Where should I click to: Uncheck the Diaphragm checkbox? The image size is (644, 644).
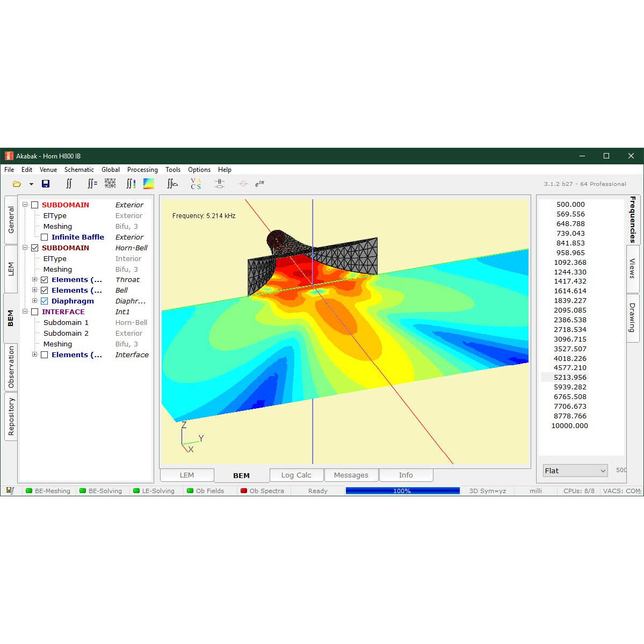[45, 301]
